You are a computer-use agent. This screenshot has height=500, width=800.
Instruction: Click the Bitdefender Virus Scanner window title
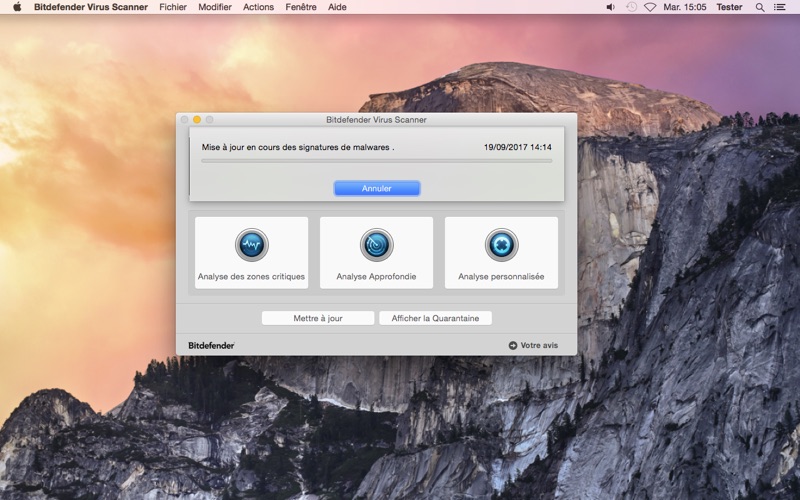[x=376, y=119]
